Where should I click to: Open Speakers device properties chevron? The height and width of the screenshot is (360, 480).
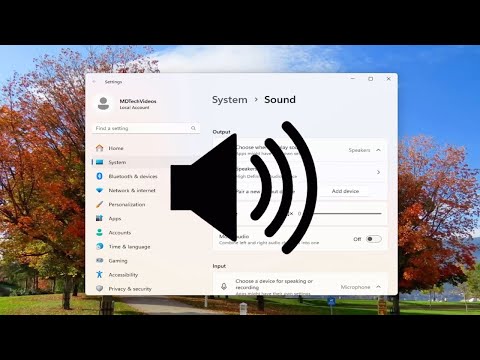[x=378, y=172]
